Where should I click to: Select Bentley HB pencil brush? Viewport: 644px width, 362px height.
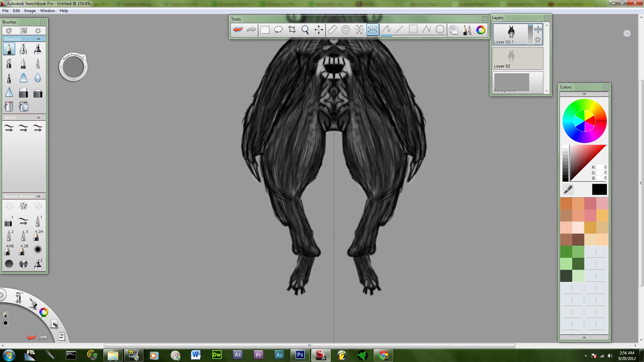9,250
